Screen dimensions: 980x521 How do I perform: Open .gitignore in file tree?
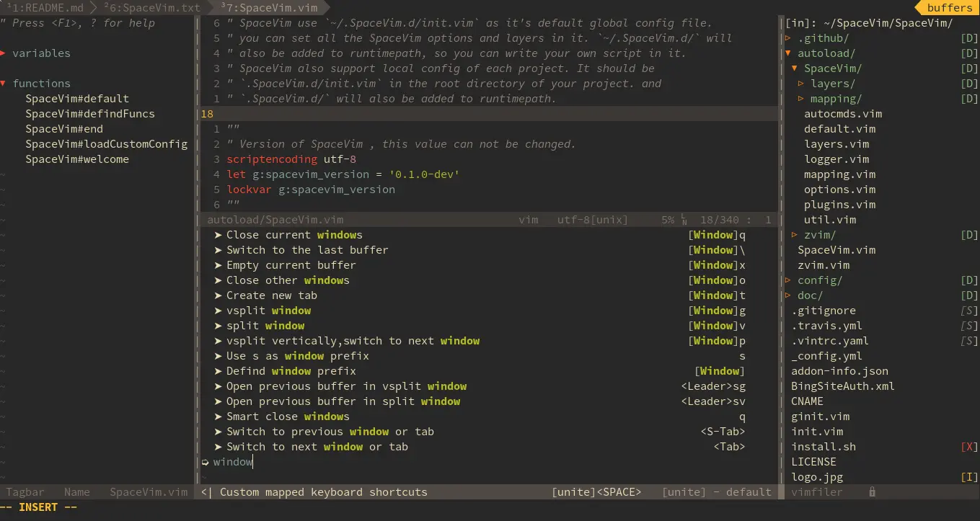coord(824,311)
